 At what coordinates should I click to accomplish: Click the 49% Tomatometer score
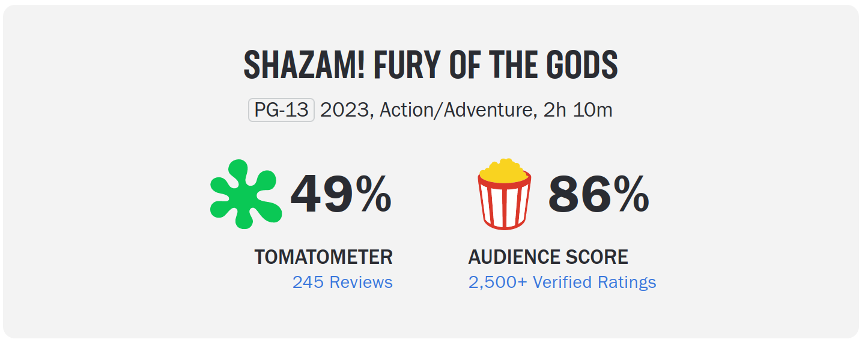[341, 195]
